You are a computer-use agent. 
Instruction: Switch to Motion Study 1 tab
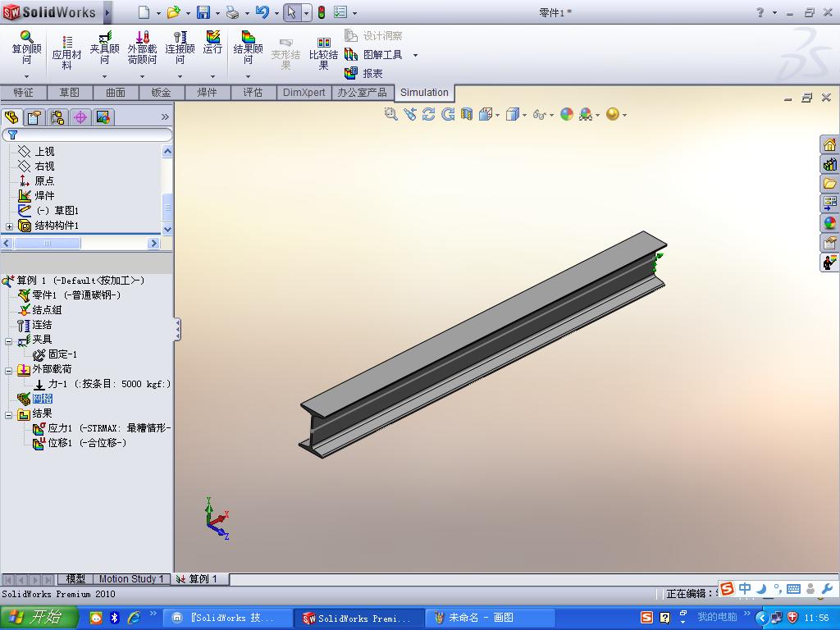click(131, 579)
